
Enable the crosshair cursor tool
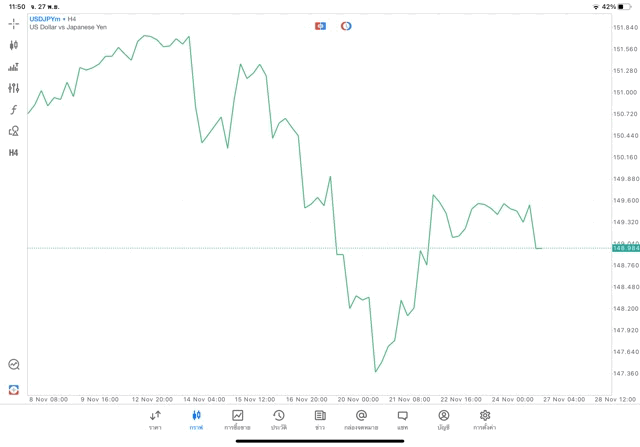[x=13, y=23]
